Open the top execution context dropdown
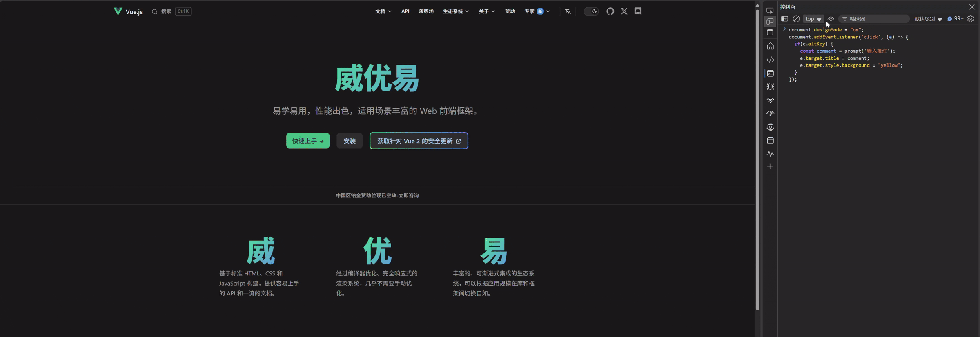 tap(813, 19)
